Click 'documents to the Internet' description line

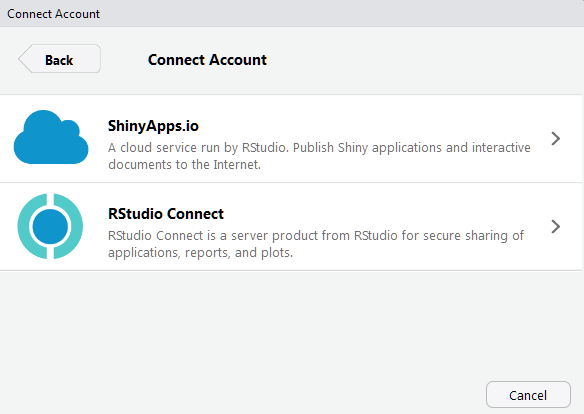[x=184, y=165]
